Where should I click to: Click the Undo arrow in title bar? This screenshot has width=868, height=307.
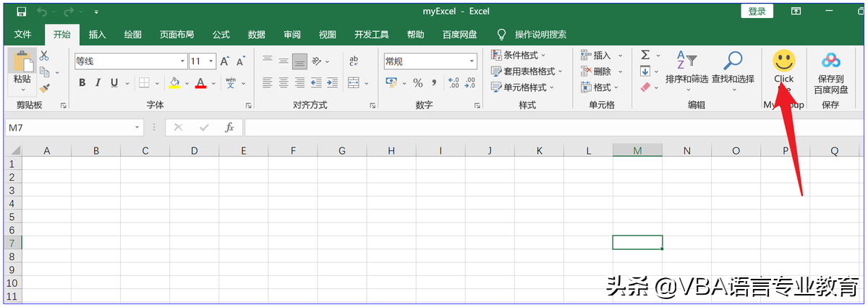click(x=42, y=12)
